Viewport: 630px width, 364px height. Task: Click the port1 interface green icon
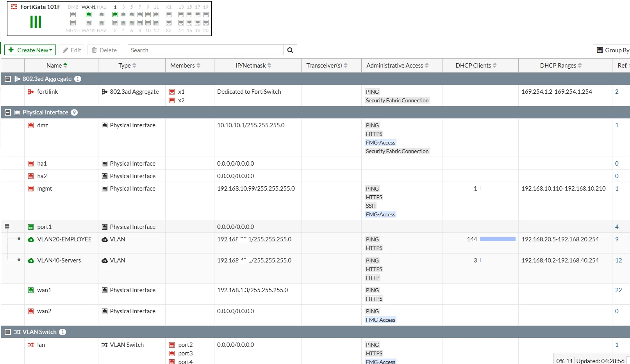tap(31, 227)
